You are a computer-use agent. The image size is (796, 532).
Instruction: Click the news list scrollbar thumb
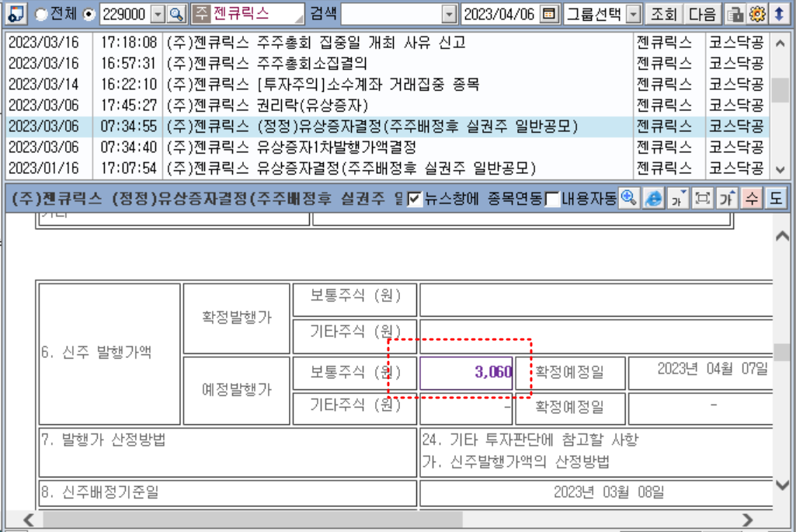(780, 90)
